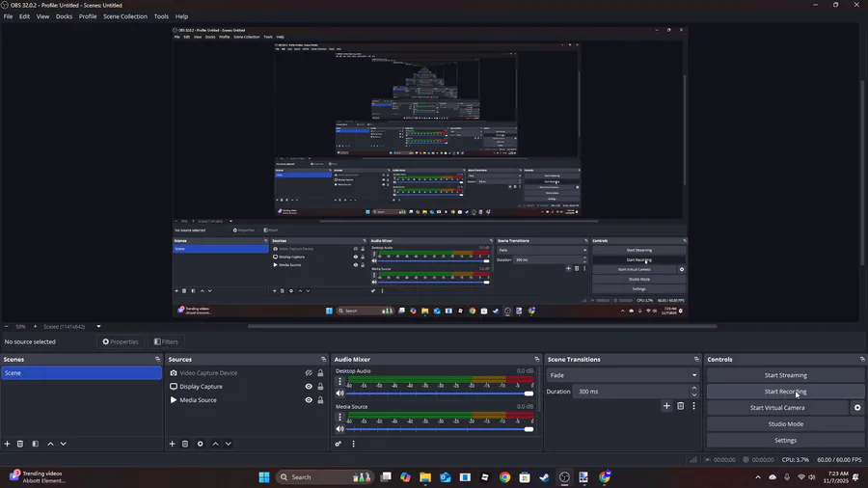Enable Studio Mode
The width and height of the screenshot is (868, 488).
(785, 423)
